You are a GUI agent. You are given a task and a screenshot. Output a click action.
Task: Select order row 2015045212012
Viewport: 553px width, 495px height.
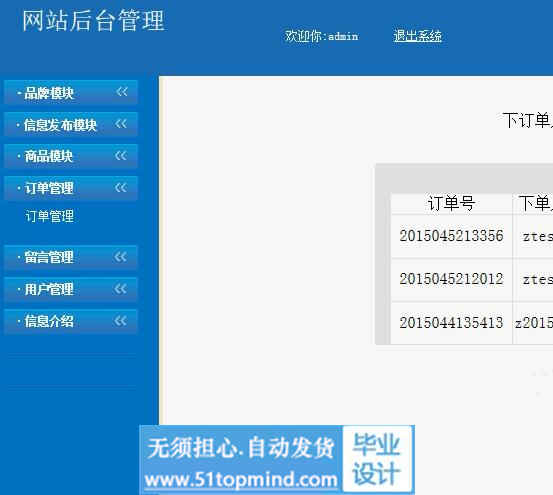[x=451, y=279]
